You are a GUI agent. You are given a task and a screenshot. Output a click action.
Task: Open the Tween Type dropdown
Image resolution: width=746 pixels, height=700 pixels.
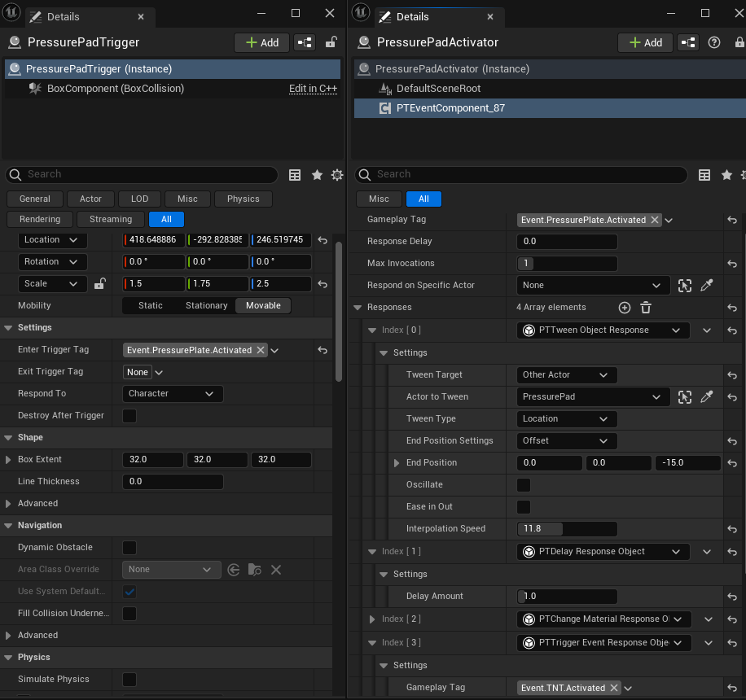point(566,418)
